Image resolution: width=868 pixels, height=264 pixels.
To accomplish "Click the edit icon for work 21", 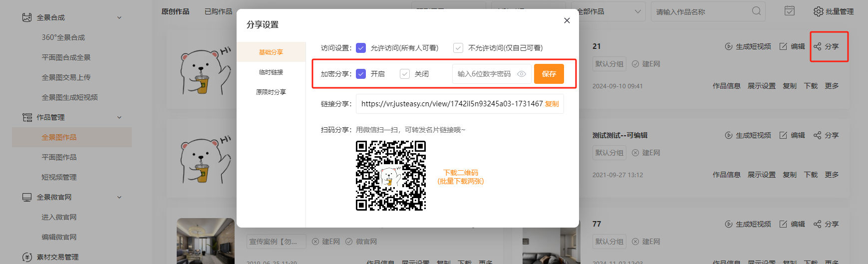I will click(783, 46).
